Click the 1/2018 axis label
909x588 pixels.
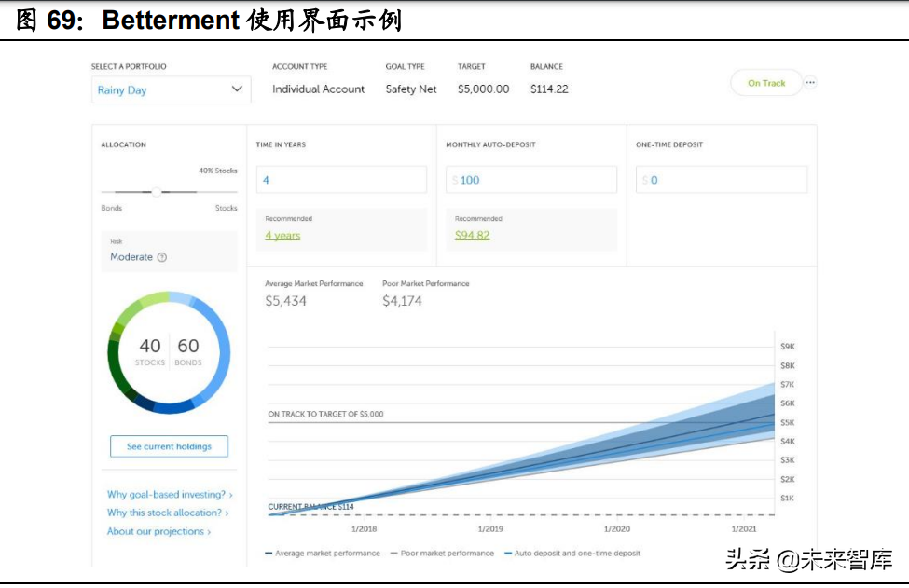(364, 529)
